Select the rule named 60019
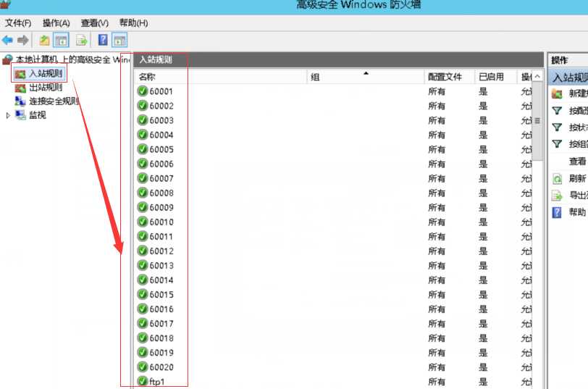588x389 pixels. [x=161, y=353]
